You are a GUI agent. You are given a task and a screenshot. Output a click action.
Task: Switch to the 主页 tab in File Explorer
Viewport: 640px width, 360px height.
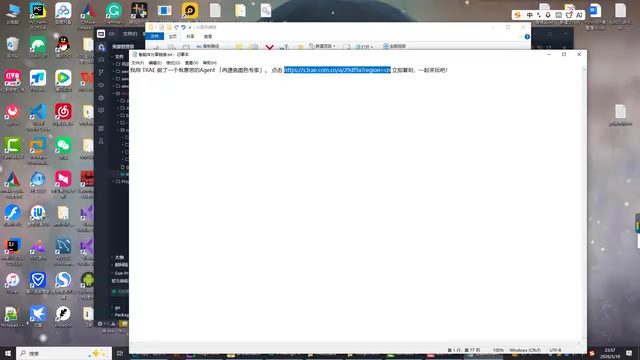pyautogui.click(x=173, y=36)
